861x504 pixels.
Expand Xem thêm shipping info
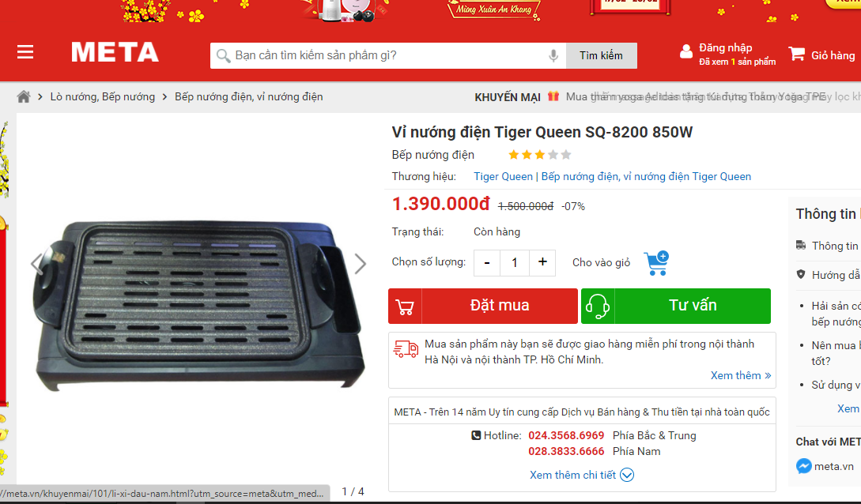pyautogui.click(x=741, y=376)
